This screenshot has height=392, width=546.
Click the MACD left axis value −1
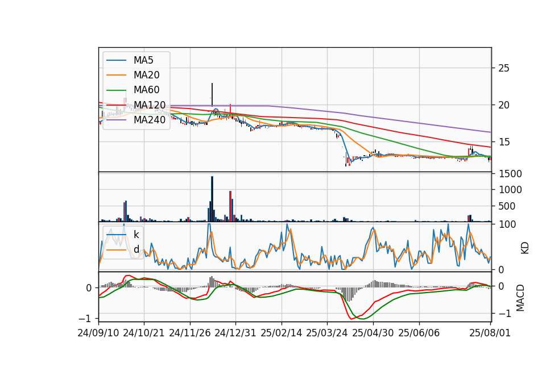click(85, 319)
